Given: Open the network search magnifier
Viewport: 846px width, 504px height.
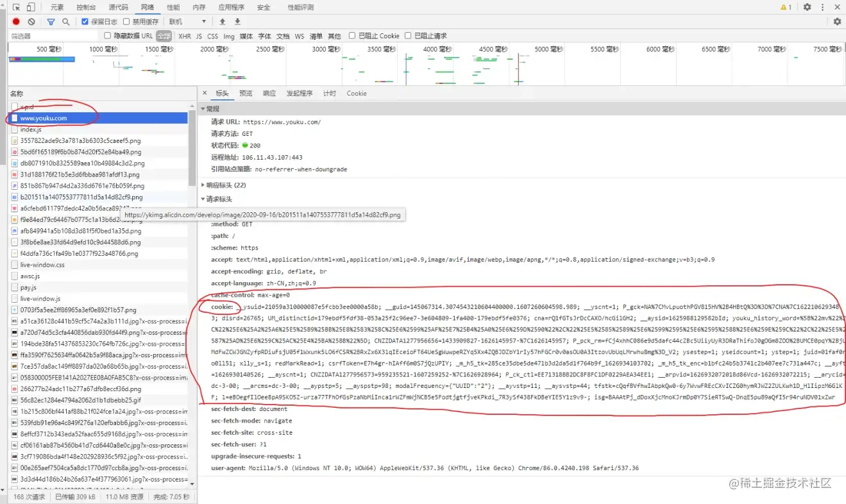Looking at the screenshot, I should tap(65, 22).
